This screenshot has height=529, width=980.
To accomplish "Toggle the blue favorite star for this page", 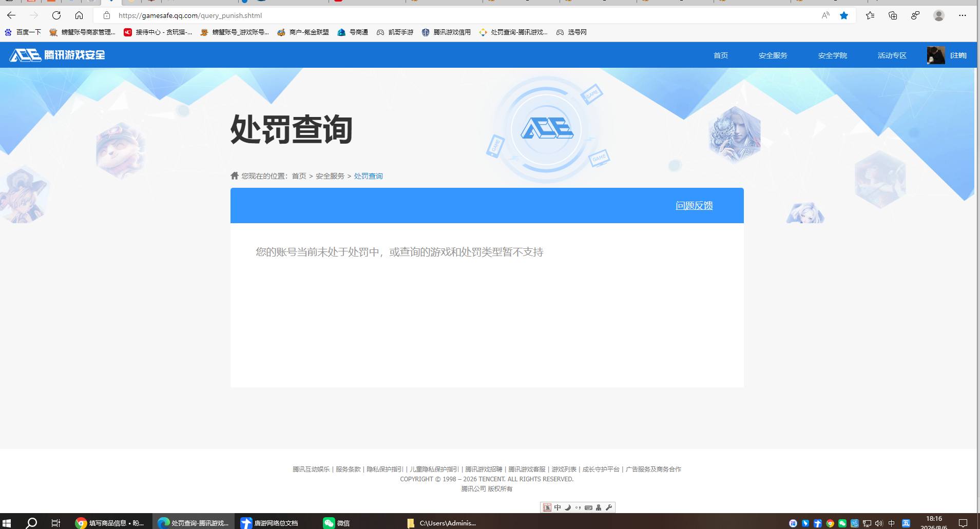I will [844, 15].
